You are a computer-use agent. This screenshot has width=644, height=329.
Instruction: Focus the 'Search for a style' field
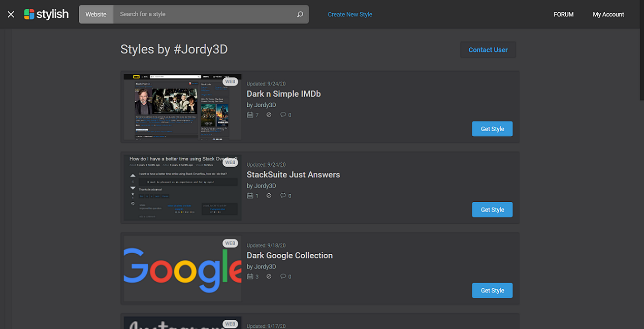pyautogui.click(x=204, y=14)
